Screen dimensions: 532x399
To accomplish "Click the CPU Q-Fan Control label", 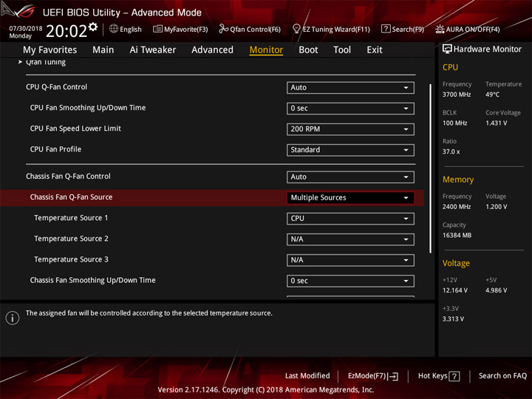I will tap(56, 87).
